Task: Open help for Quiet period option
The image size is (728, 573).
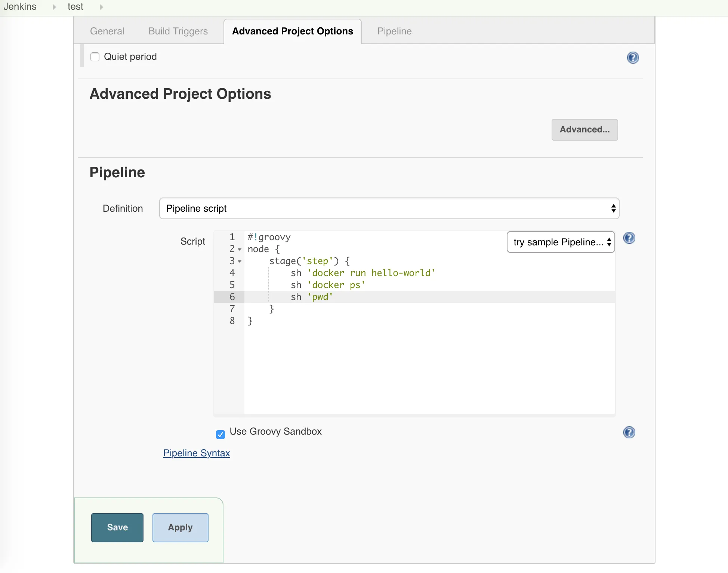Action: point(633,58)
